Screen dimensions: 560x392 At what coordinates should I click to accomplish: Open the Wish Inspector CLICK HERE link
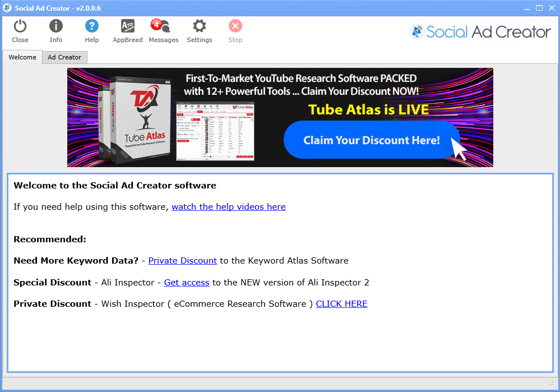point(341,304)
